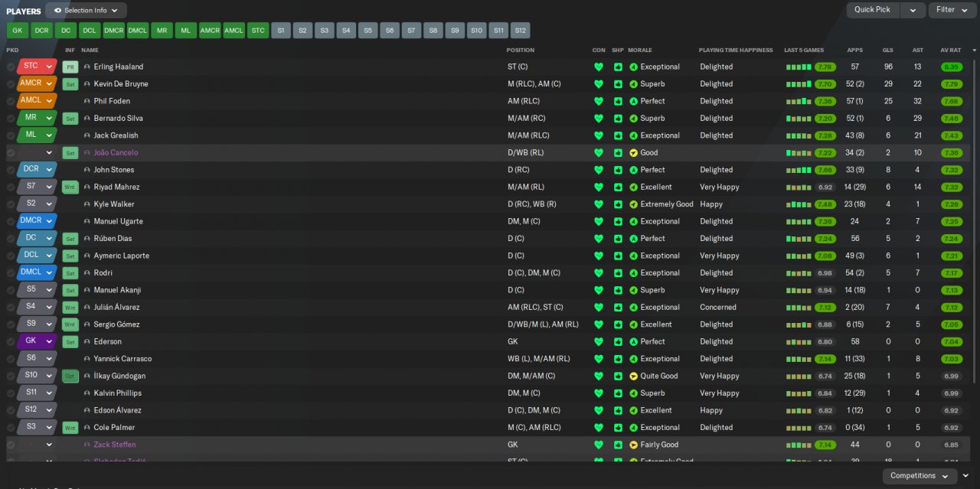
Task: Click Bernardo Silva's last 5 games form bars
Action: (x=799, y=119)
